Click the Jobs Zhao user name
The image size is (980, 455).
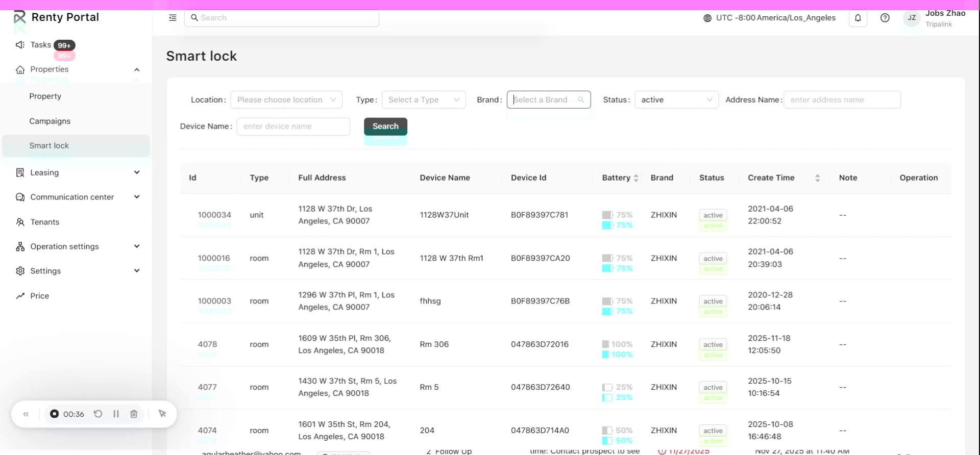coord(945,13)
